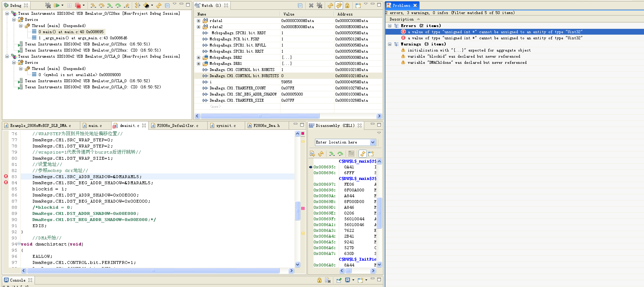644x287 pixels.
Task: Click the yellow Step Over icon
Action: tap(101, 5)
